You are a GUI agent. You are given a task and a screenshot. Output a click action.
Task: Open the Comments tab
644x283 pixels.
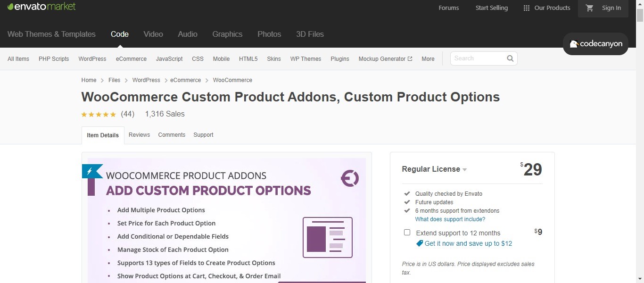coord(172,135)
